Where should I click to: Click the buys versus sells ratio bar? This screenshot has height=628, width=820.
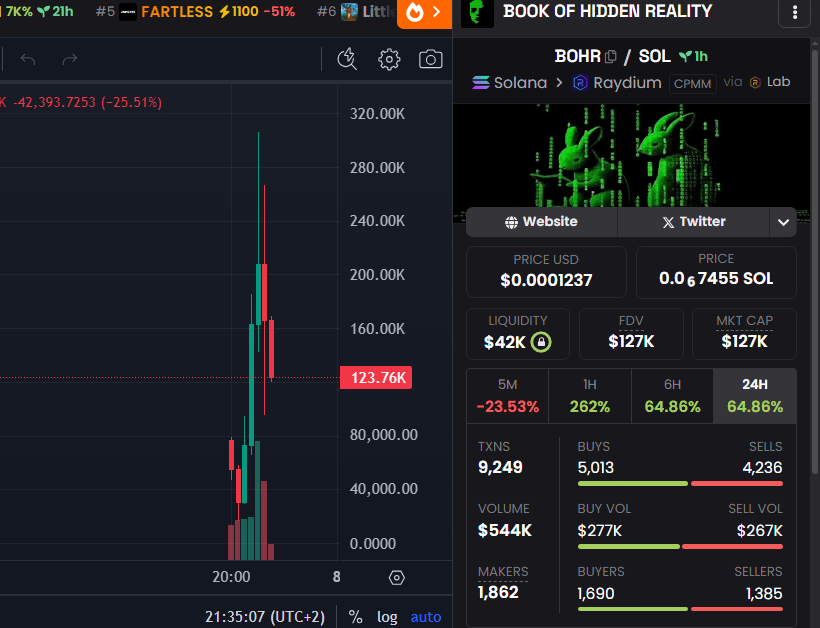pos(680,484)
